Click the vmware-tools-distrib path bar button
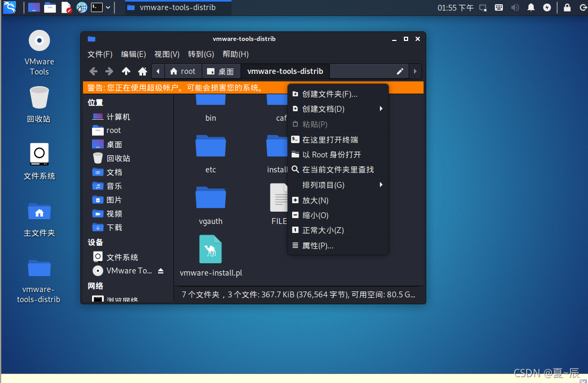The width and height of the screenshot is (588, 383). (285, 71)
